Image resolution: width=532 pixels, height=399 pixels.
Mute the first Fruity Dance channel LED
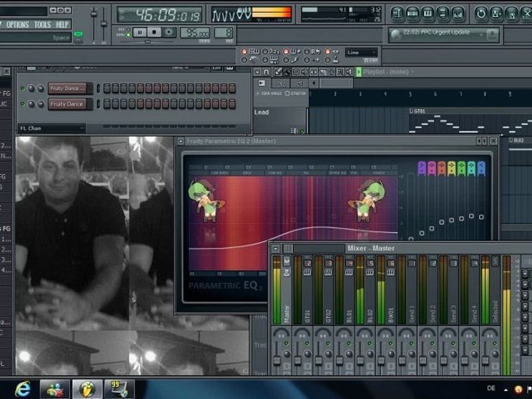22,88
